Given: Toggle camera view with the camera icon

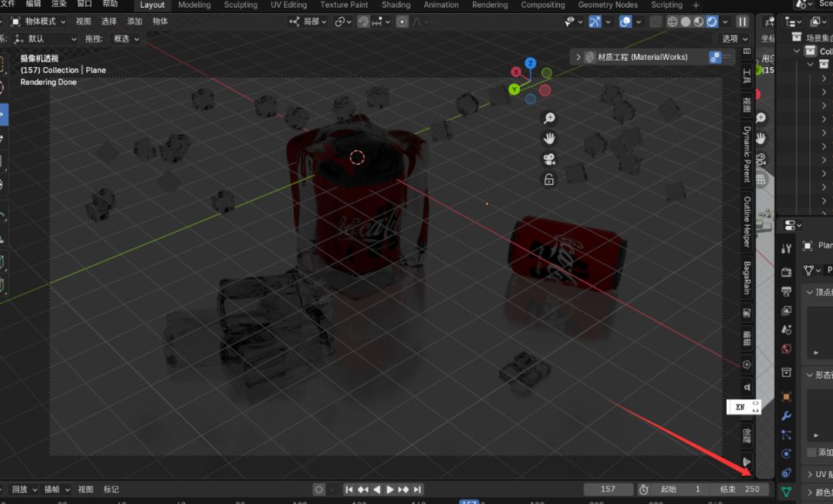Looking at the screenshot, I should click(x=549, y=159).
